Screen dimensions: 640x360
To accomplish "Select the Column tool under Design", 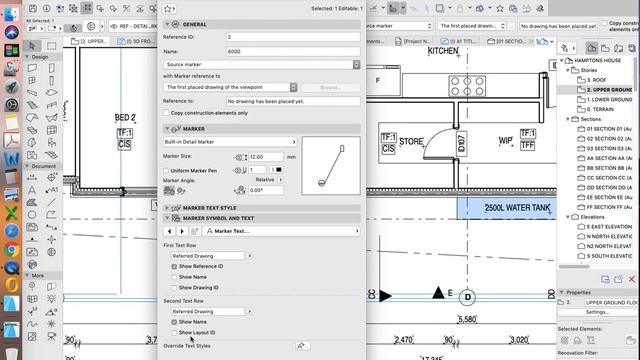I will (51, 80).
